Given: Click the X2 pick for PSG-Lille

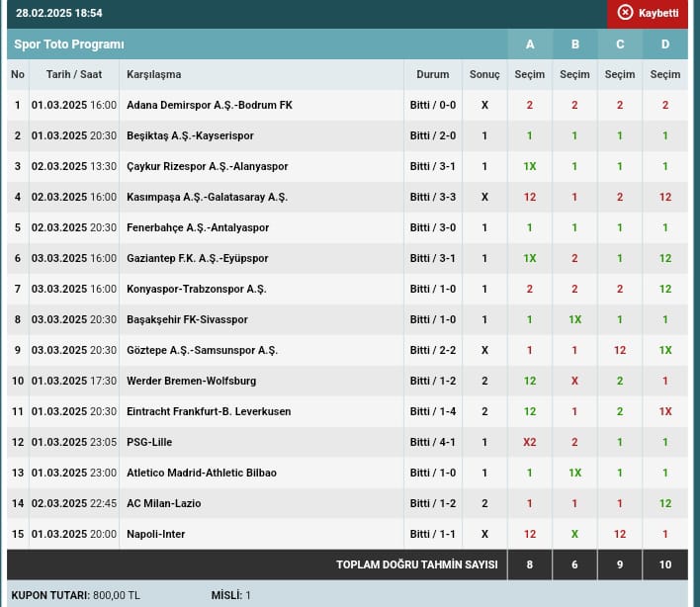Looking at the screenshot, I should click(530, 442).
